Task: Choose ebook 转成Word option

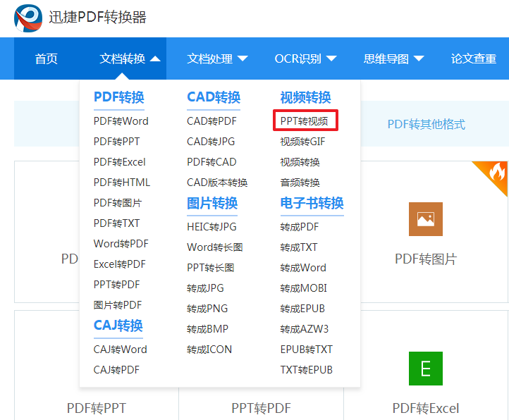Action: [303, 268]
